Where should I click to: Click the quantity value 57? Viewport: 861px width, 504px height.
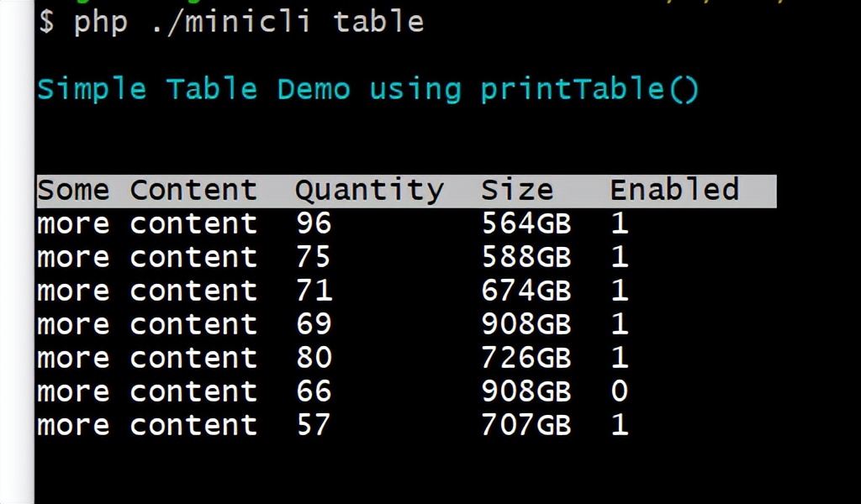click(x=314, y=425)
